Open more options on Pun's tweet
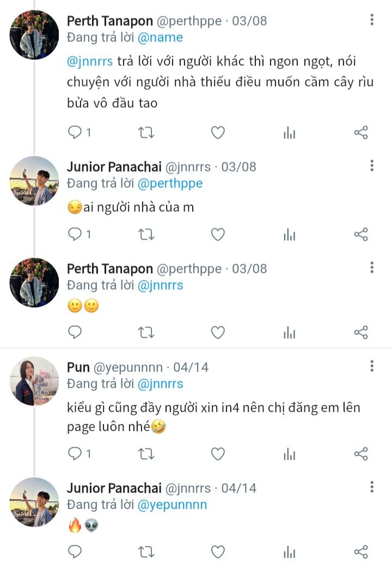 click(372, 366)
